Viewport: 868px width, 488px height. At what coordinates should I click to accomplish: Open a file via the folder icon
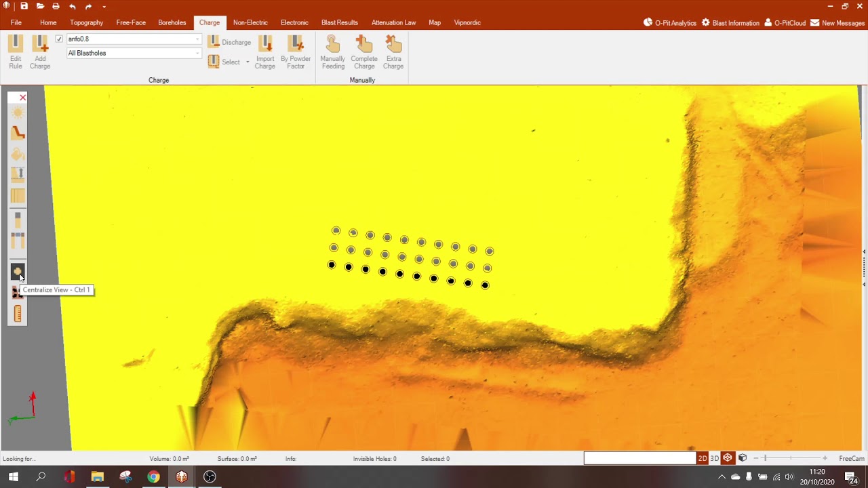pyautogui.click(x=40, y=6)
